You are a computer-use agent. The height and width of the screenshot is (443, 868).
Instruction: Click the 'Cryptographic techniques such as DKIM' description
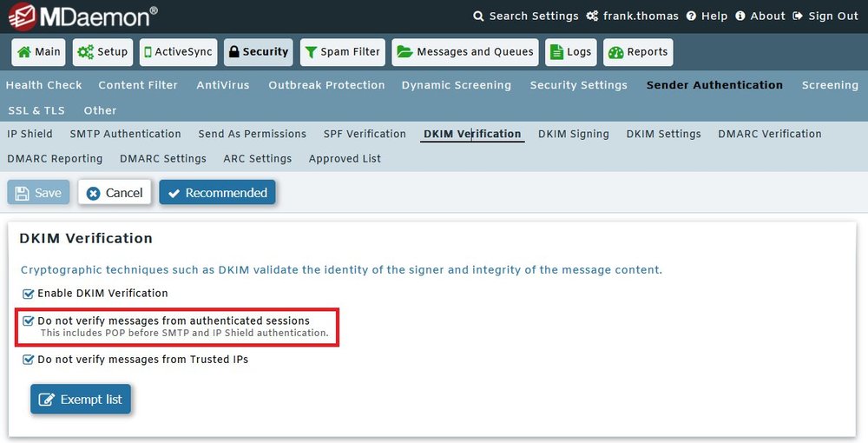(341, 270)
